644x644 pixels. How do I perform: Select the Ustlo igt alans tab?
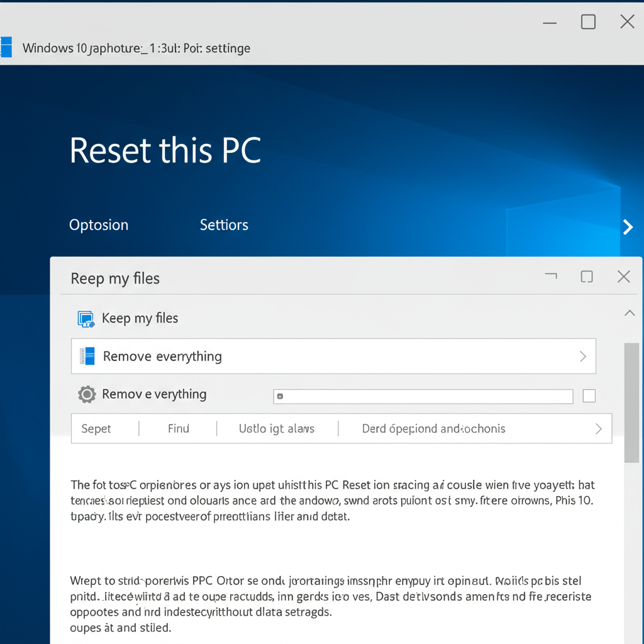[x=277, y=429]
